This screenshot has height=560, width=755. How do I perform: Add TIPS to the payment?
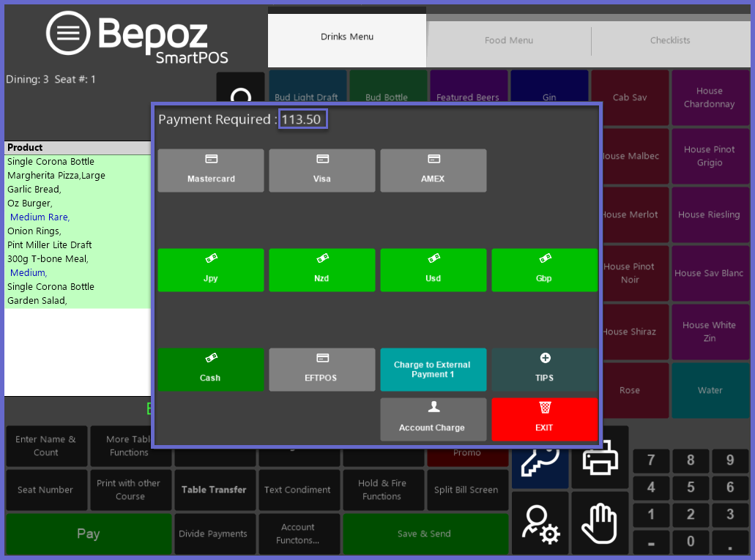(544, 370)
